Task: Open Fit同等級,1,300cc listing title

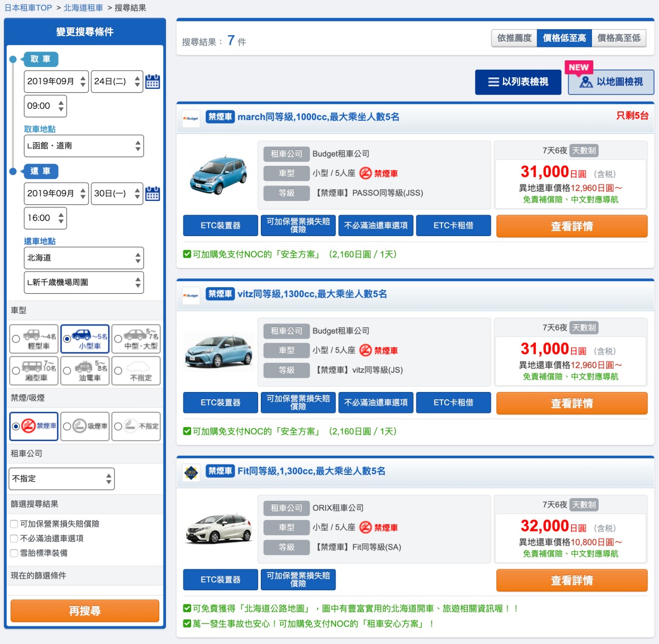Action: 311,471
